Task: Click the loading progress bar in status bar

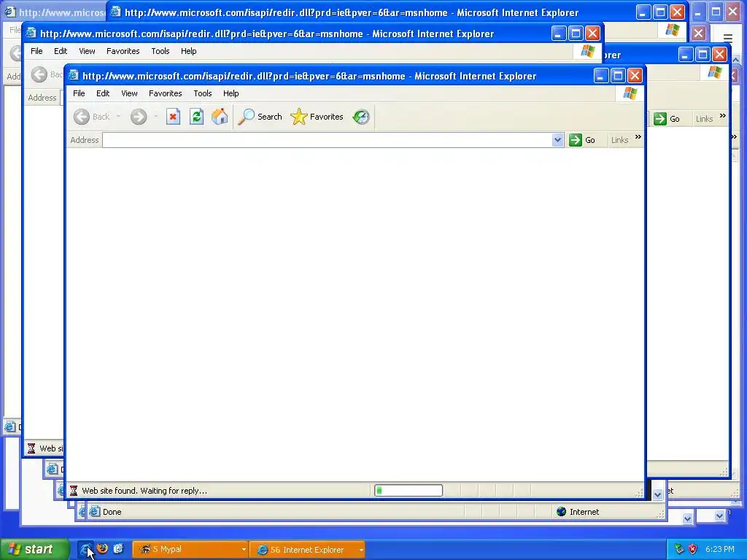Action: point(409,490)
